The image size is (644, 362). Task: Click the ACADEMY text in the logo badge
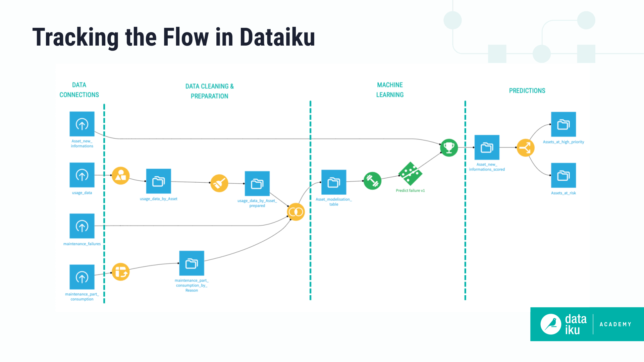click(x=615, y=324)
